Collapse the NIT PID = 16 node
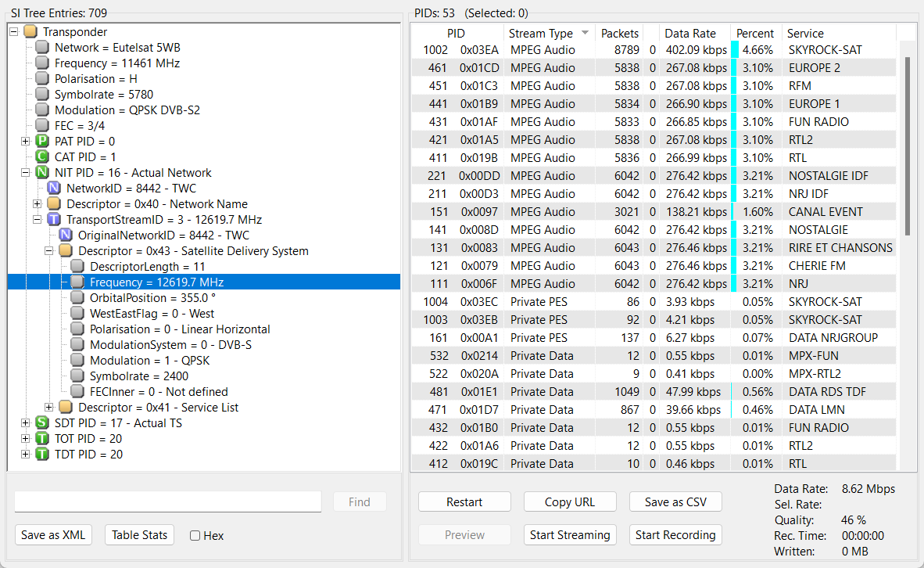 tap(25, 173)
